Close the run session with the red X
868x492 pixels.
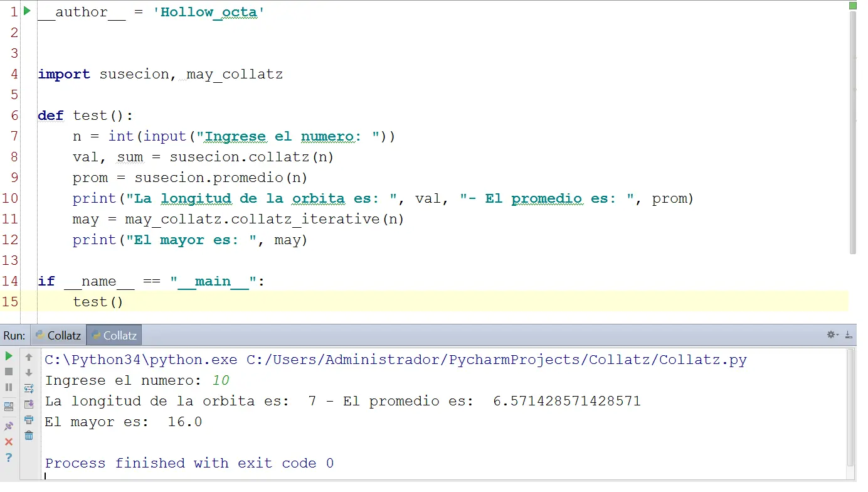click(x=9, y=442)
